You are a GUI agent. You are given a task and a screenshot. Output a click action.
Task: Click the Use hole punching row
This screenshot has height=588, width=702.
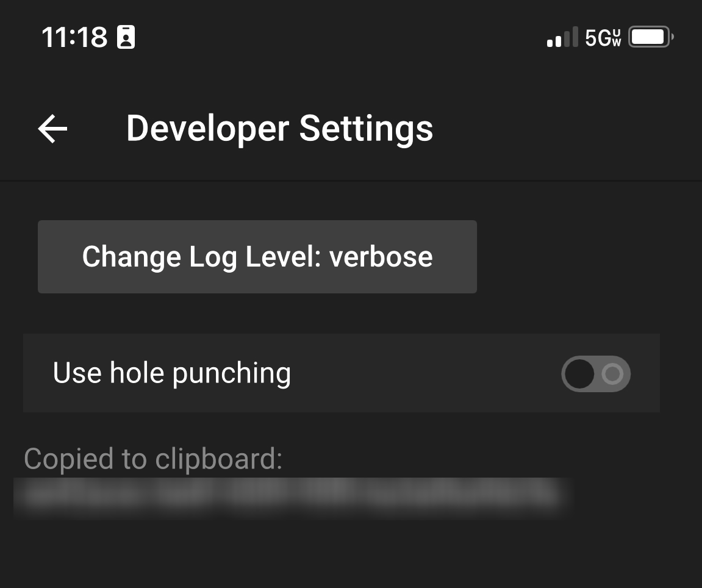(342, 373)
